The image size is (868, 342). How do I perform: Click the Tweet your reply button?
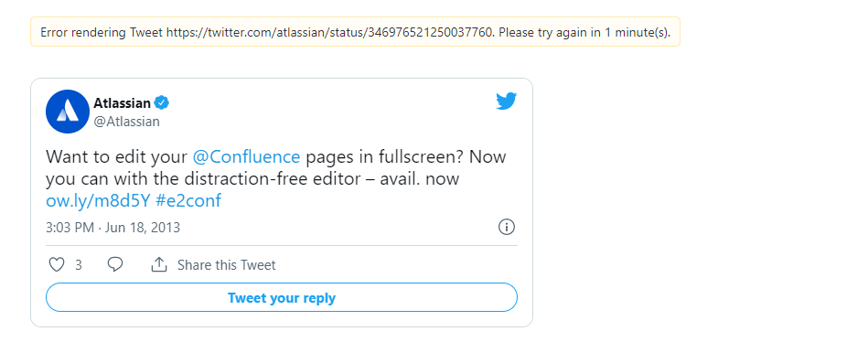click(281, 298)
